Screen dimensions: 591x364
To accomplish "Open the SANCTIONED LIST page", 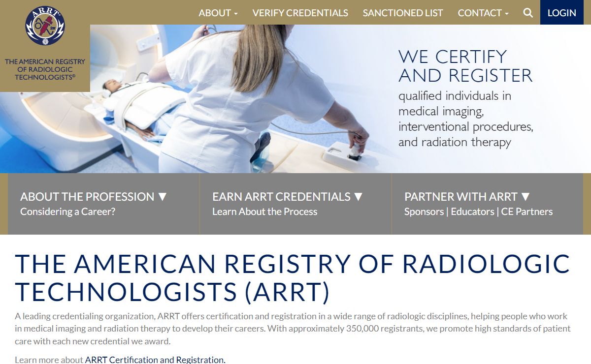I will pyautogui.click(x=403, y=13).
